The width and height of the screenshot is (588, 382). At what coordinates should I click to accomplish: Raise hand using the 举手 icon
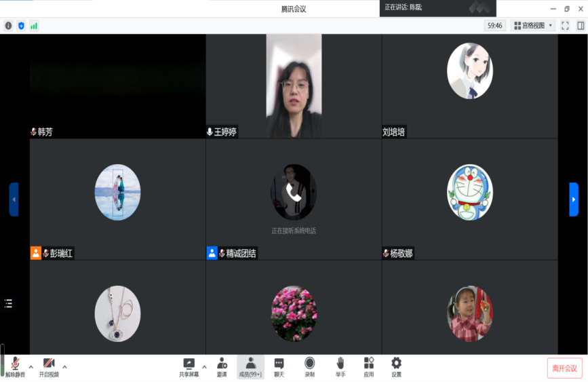pyautogui.click(x=340, y=366)
